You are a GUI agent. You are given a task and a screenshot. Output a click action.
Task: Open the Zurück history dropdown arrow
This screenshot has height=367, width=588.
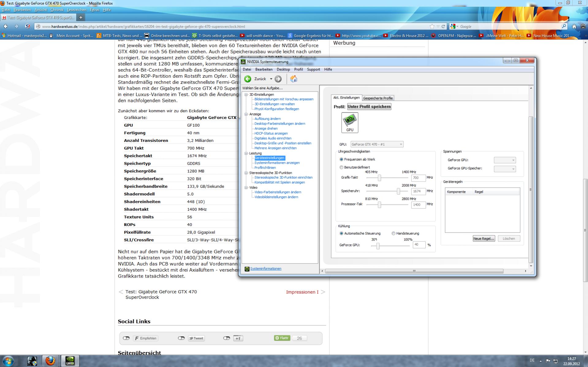[271, 79]
